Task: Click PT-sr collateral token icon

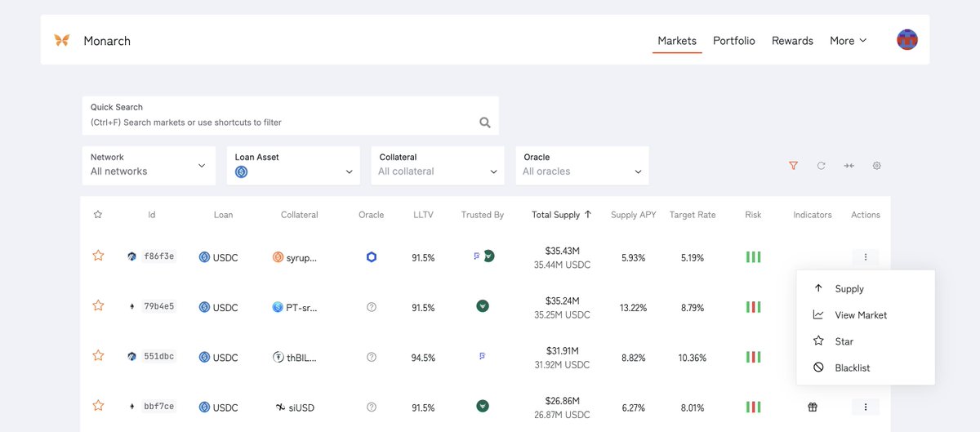Action: tap(278, 307)
